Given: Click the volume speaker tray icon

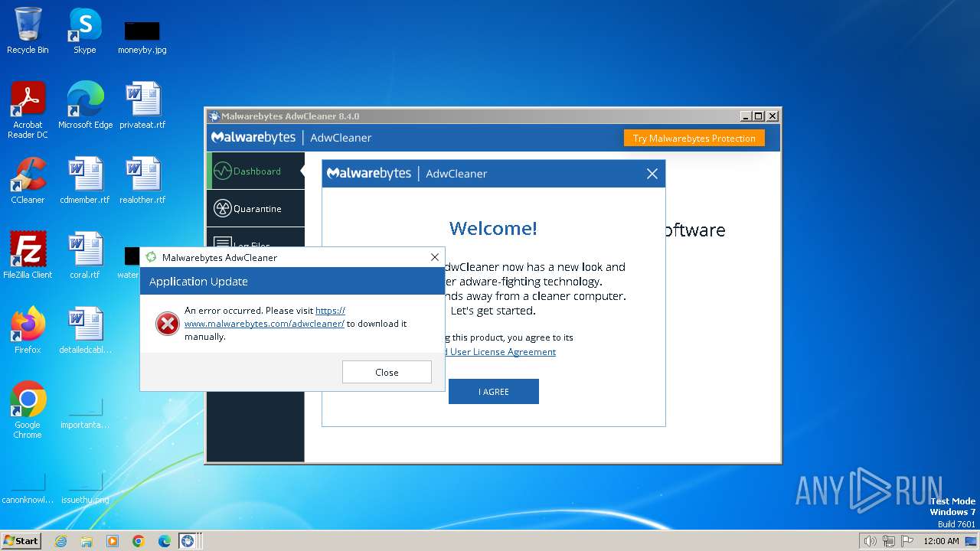Looking at the screenshot, I should point(870,541).
